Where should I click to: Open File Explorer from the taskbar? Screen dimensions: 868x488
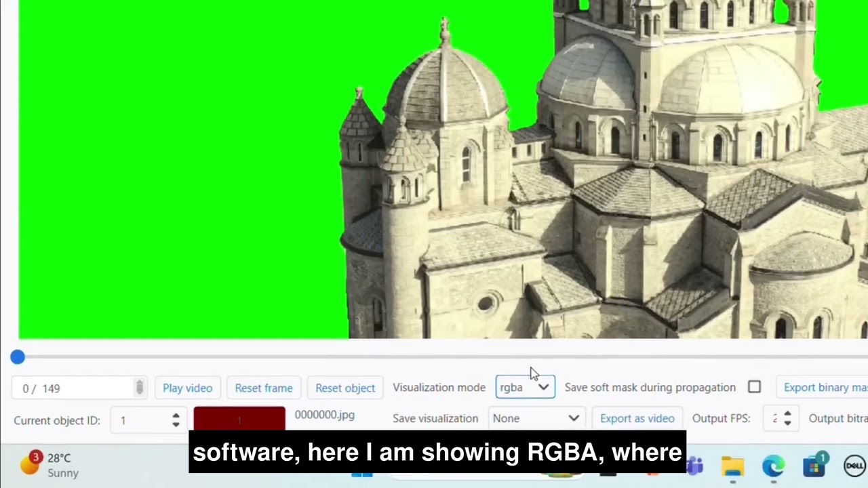(732, 466)
